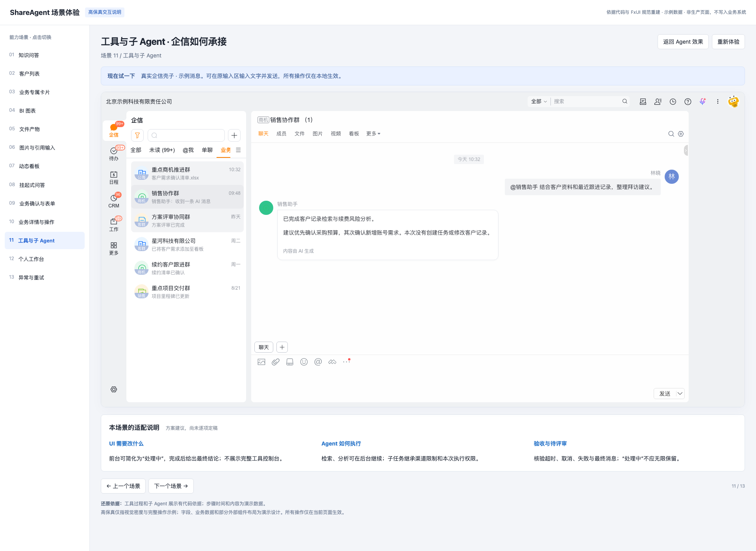The width and height of the screenshot is (756, 551).
Task: Open the emoji picker icon
Action: [304, 362]
